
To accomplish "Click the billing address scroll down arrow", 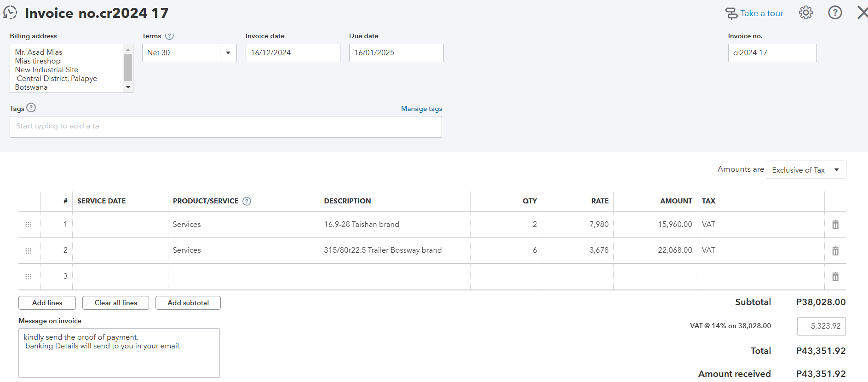I will 128,87.
